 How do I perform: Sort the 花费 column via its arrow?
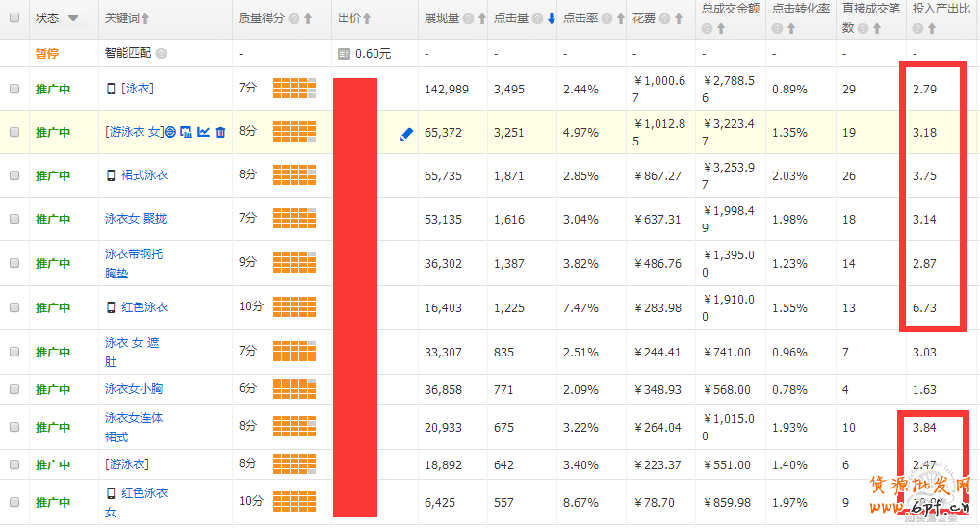[678, 19]
